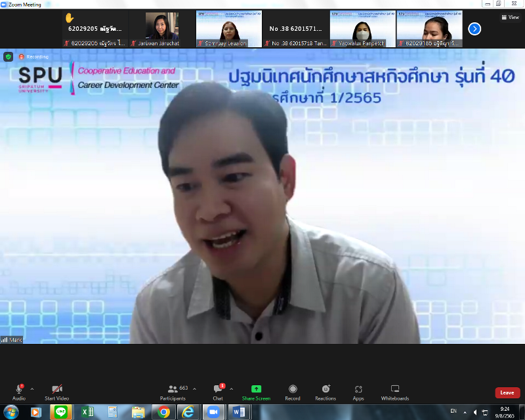The image size is (525, 420).
Task: Open Excel from the Windows taskbar
Action: tap(87, 411)
